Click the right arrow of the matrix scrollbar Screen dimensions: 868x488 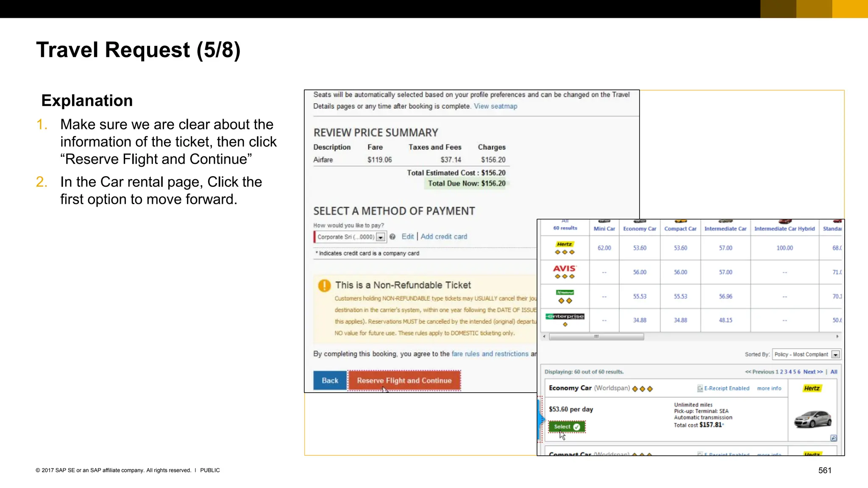[x=837, y=337]
